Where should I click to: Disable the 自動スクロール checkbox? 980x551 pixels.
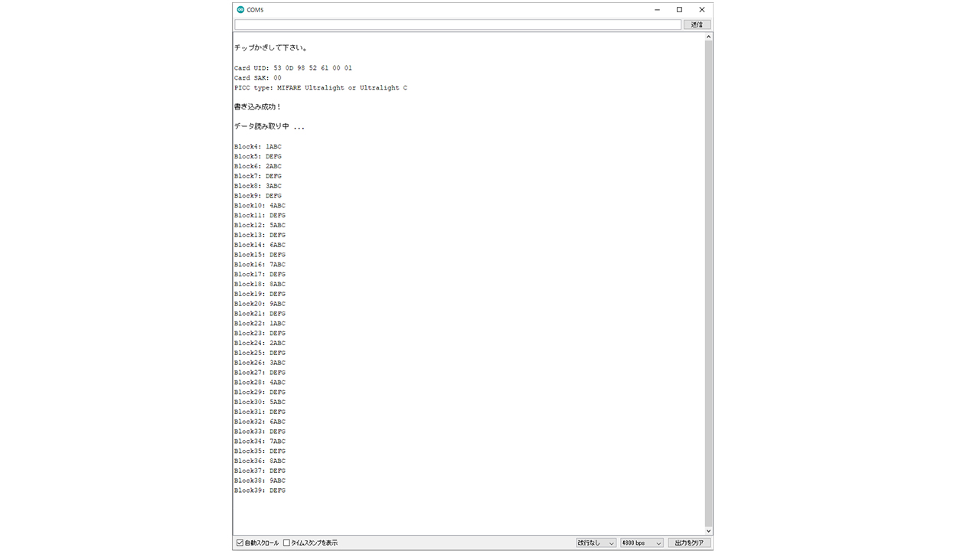[x=240, y=543]
